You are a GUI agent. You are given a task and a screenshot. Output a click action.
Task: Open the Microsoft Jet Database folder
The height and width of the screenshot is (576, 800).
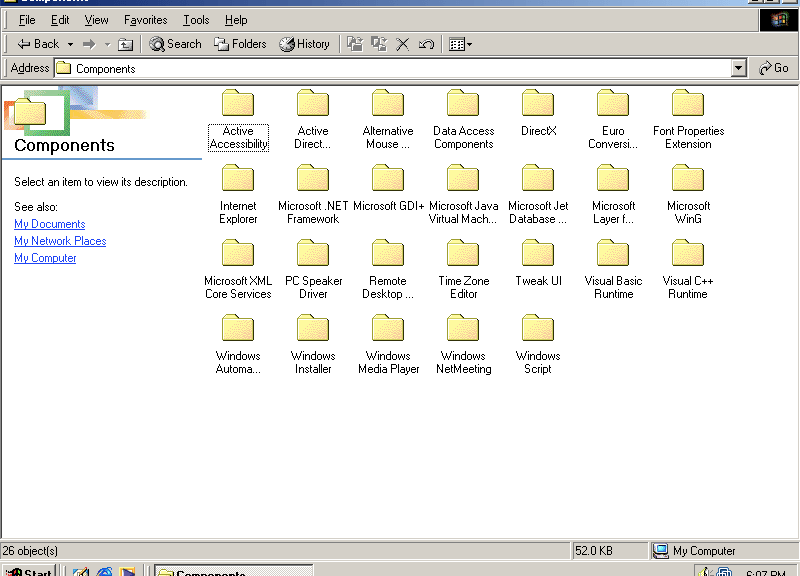(x=538, y=195)
